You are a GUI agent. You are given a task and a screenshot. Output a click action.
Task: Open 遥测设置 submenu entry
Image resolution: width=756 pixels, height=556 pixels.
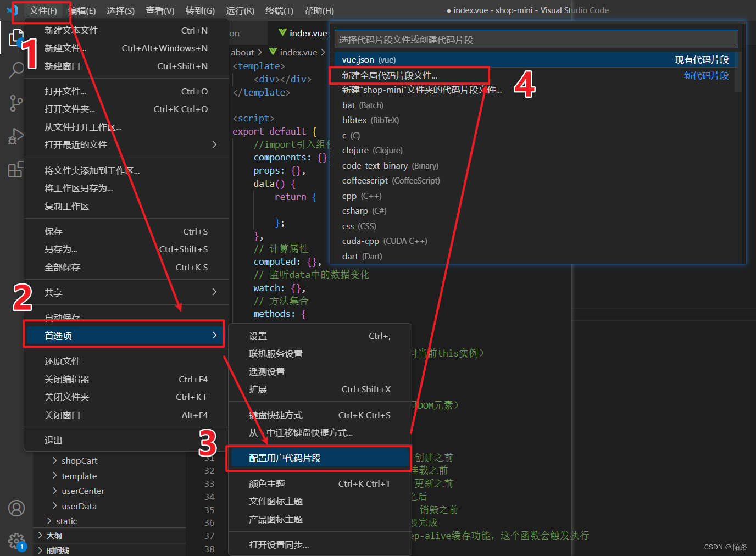pyautogui.click(x=320, y=371)
